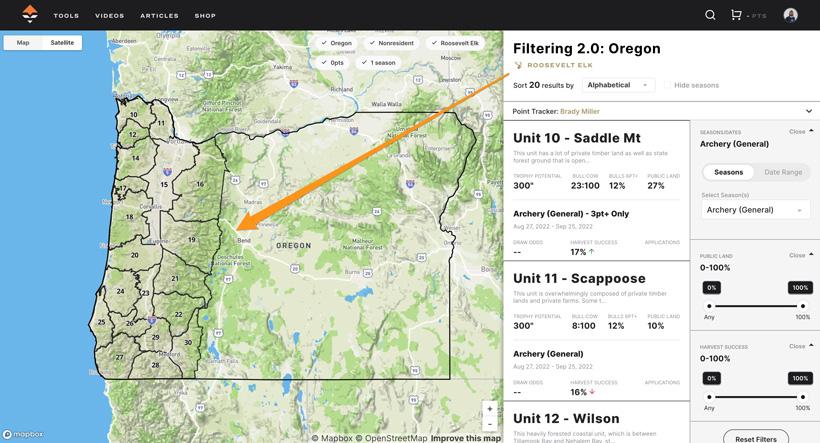This screenshot has width=820, height=443.
Task: Expand the Point Tracker chevron
Action: point(808,111)
